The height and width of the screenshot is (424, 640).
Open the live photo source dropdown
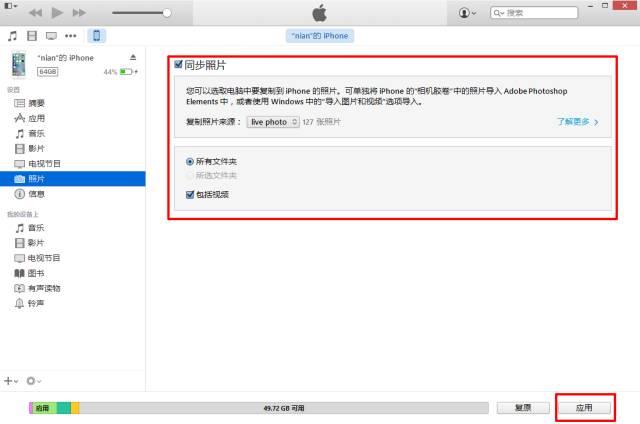pyautogui.click(x=273, y=122)
